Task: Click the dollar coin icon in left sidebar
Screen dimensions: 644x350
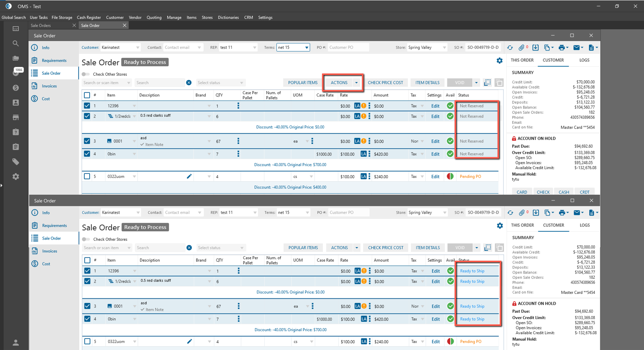Action: (15, 88)
